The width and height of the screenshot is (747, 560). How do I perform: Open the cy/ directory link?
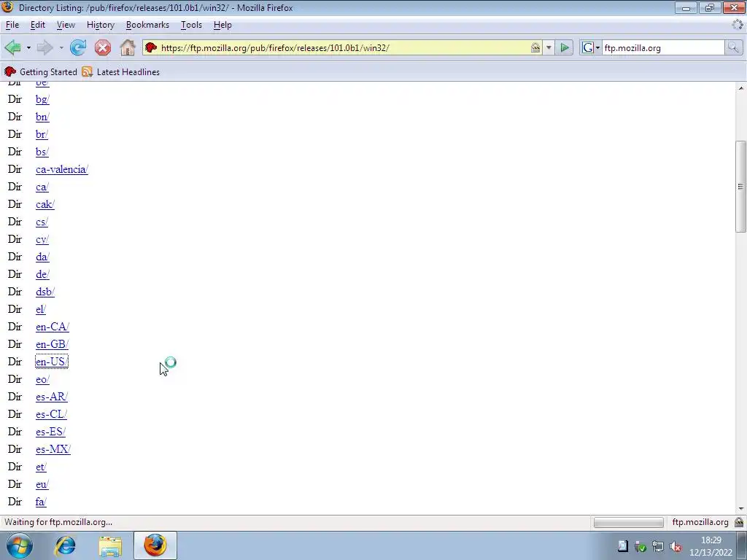(42, 239)
